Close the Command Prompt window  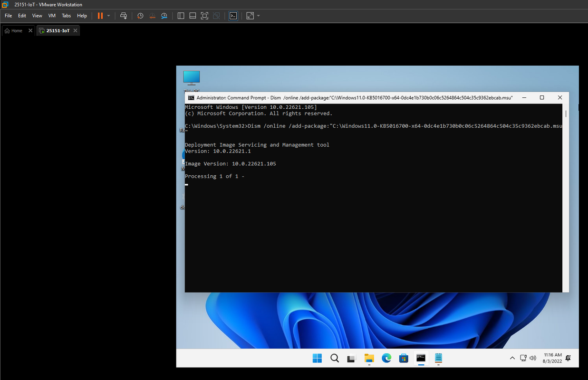tap(560, 98)
